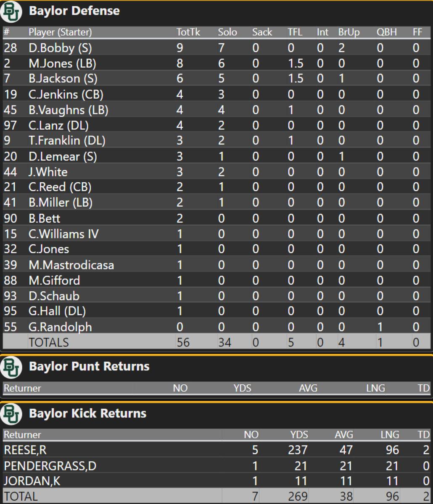Click the Sack column header
The image size is (433, 504).
click(262, 32)
